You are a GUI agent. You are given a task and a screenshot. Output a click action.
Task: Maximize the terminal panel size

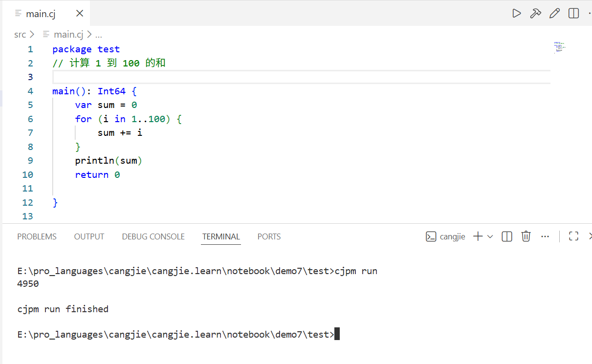point(574,236)
